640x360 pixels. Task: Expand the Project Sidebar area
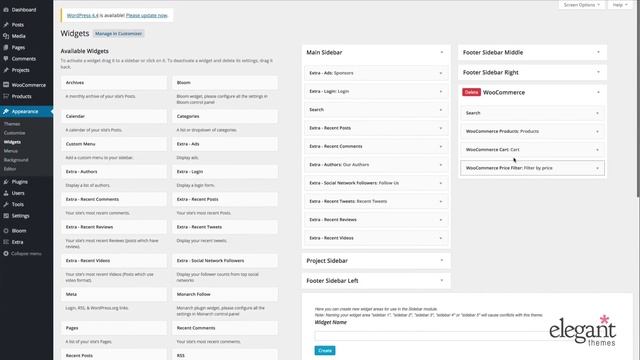pyautogui.click(x=442, y=260)
